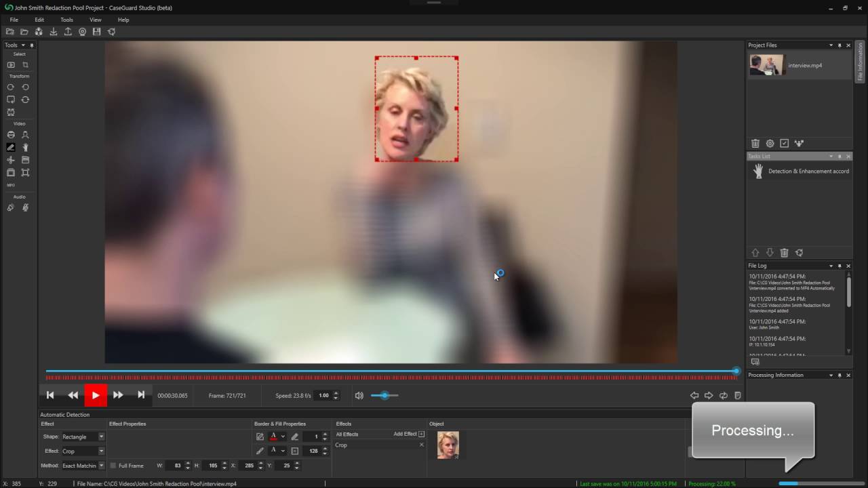Click the crop select tool icon
This screenshot has width=868, height=488.
(x=25, y=65)
